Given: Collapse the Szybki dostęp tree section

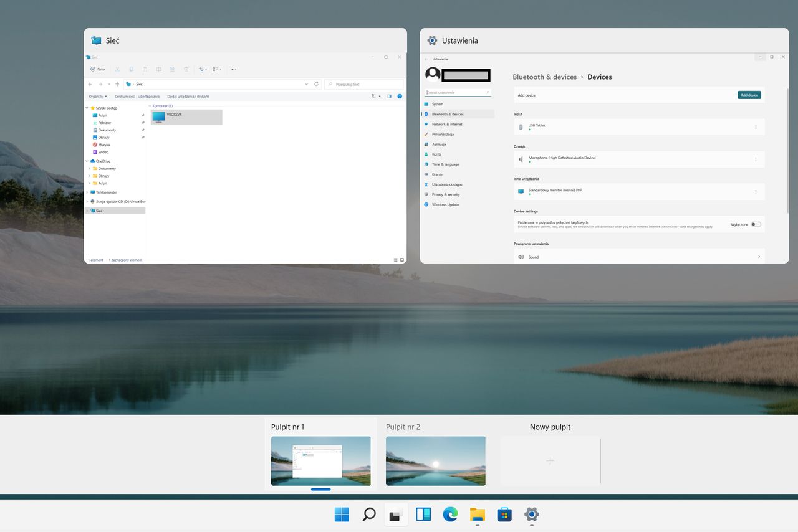Looking at the screenshot, I should pyautogui.click(x=88, y=107).
